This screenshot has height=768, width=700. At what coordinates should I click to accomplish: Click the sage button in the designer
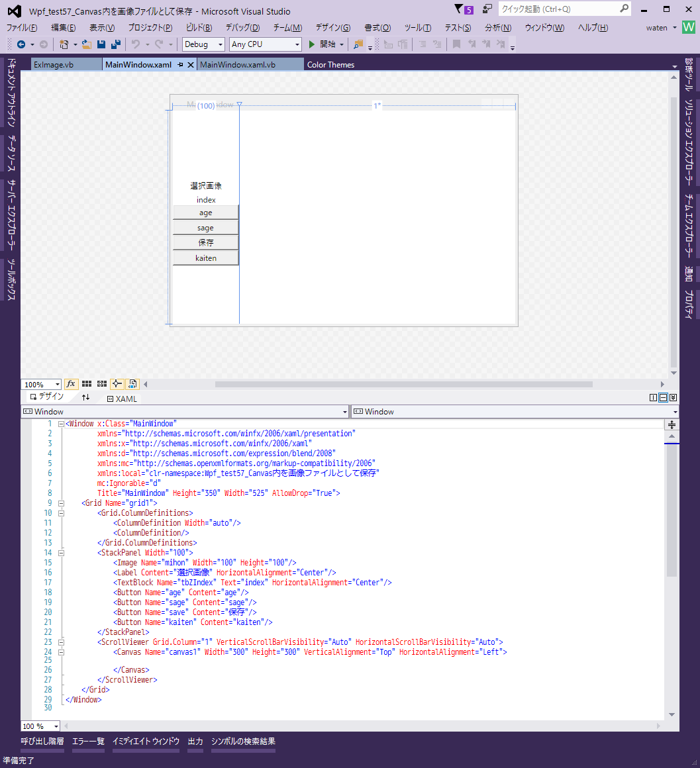pos(206,228)
